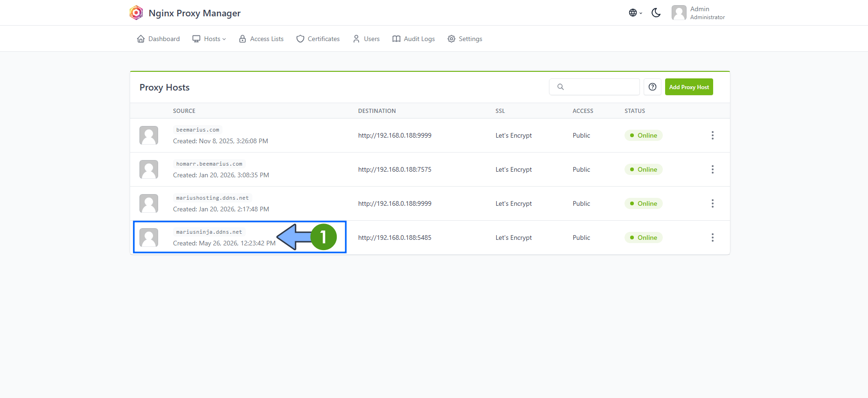Open the Settings page
The width and height of the screenshot is (868, 398).
coord(465,39)
